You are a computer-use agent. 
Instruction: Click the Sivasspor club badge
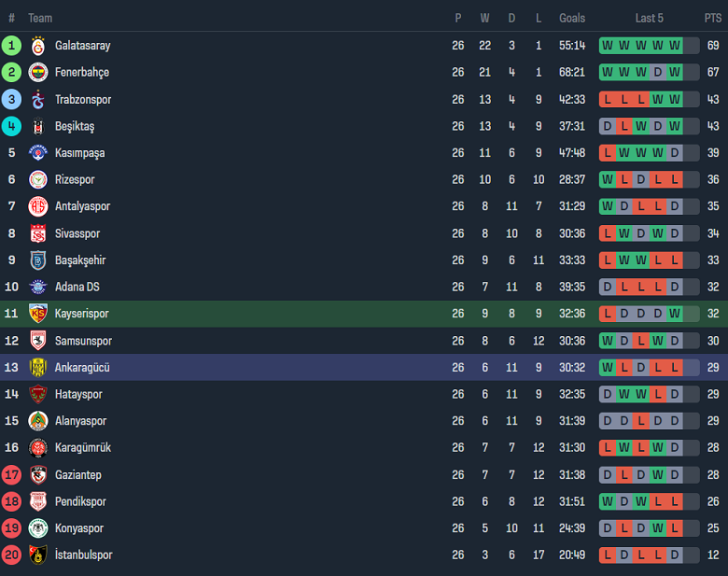(38, 233)
